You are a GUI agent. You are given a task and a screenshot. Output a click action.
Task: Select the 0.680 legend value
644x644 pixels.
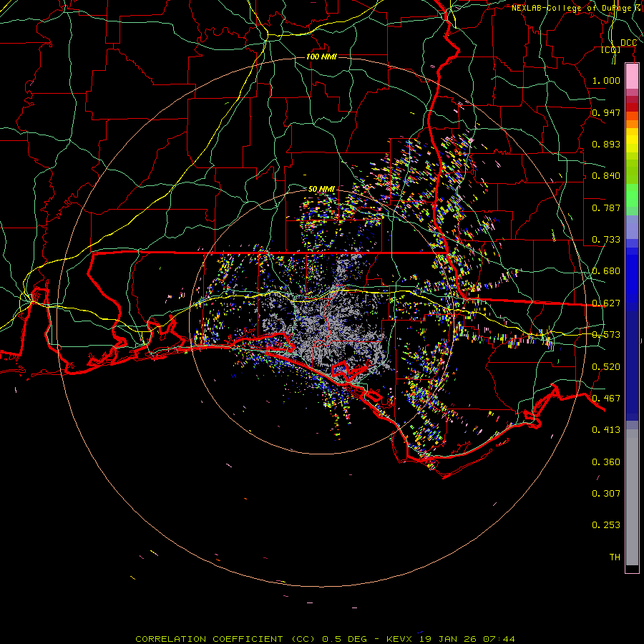pyautogui.click(x=606, y=271)
